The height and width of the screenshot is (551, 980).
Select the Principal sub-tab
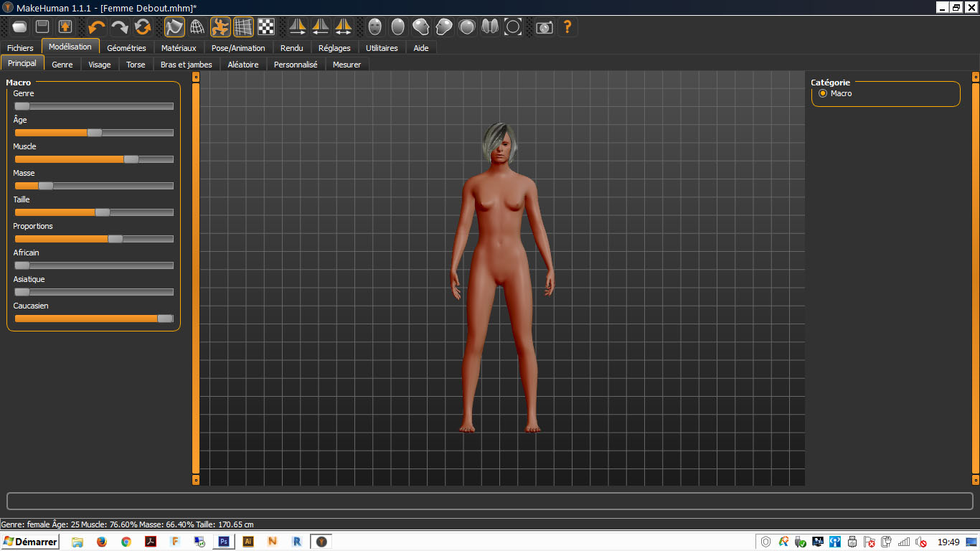[x=22, y=63]
